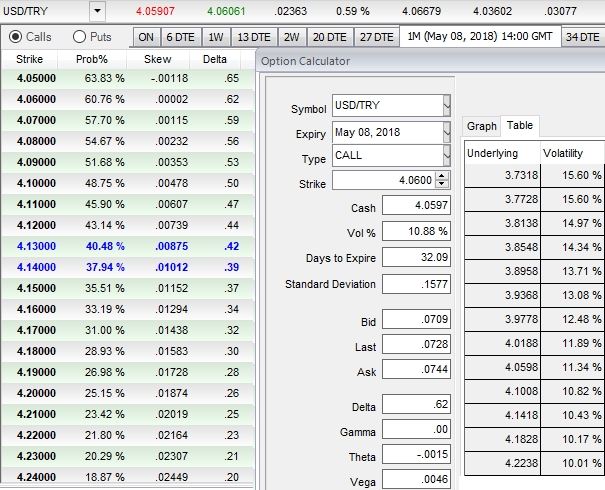605x490 pixels.
Task: Switch to the Graph tab
Action: click(x=481, y=126)
